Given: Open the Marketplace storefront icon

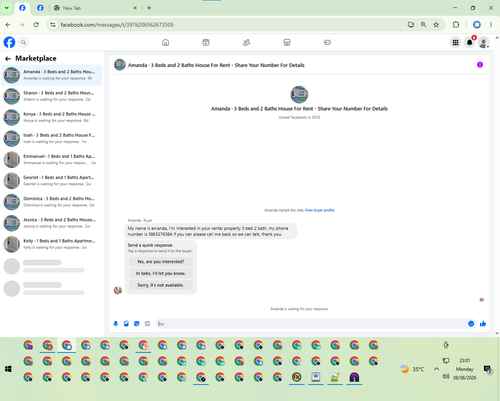Looking at the screenshot, I should tap(287, 42).
